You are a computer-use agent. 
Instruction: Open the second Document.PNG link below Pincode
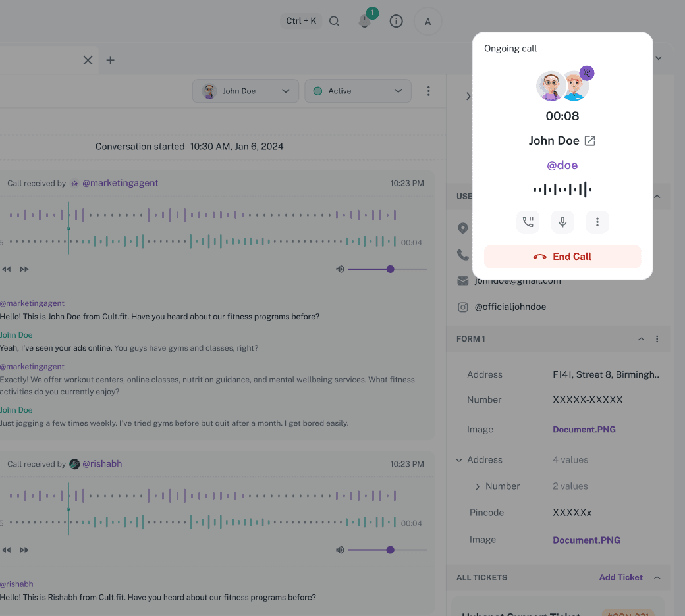coord(586,540)
